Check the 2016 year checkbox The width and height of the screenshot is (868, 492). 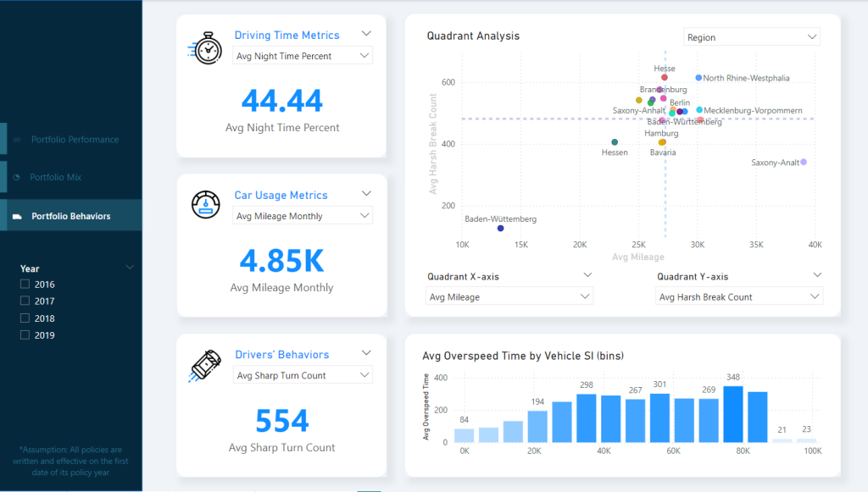[x=25, y=285]
